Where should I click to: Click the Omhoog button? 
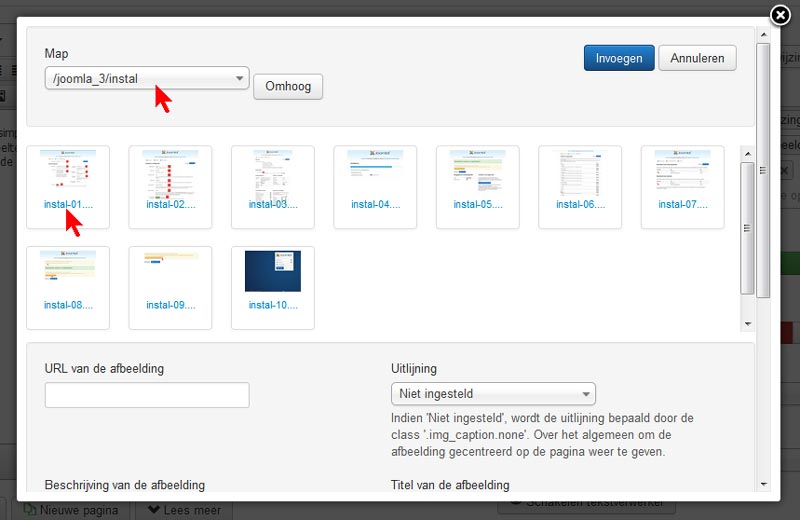tap(288, 86)
